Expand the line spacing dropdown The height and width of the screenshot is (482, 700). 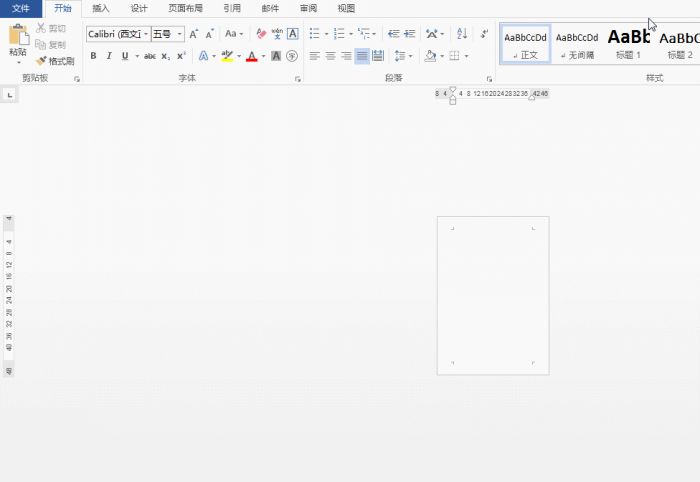tap(411, 56)
